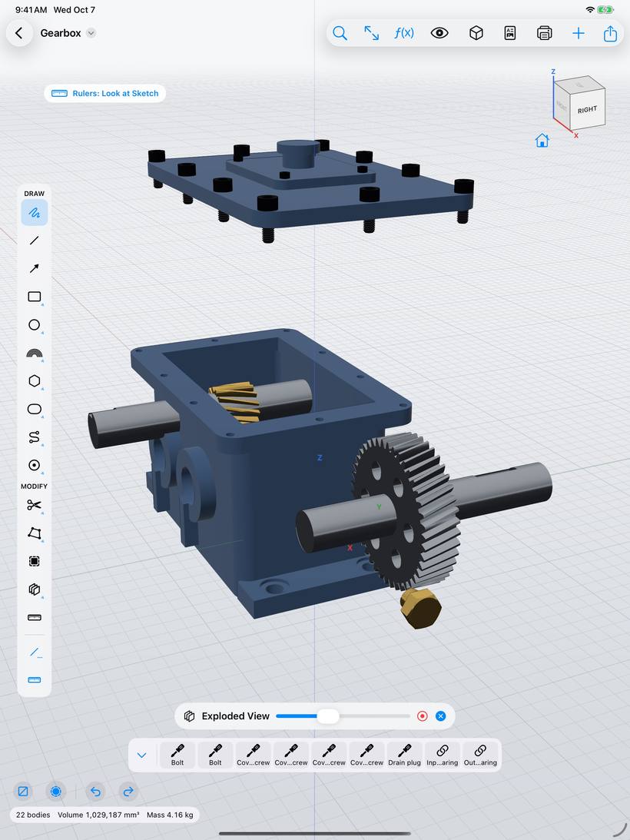Viewport: 630px width, 840px height.
Task: Tap the battery indicator in status bar
Action: 605,10
